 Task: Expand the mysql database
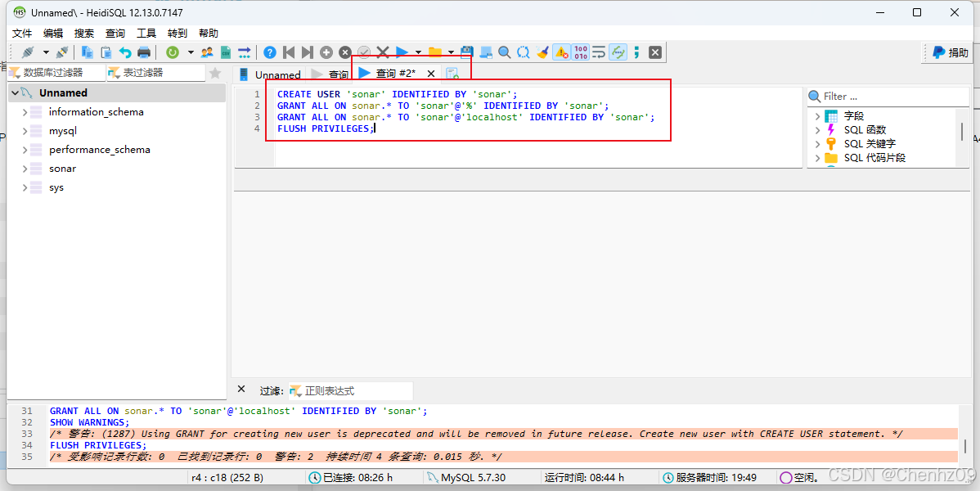click(x=25, y=131)
